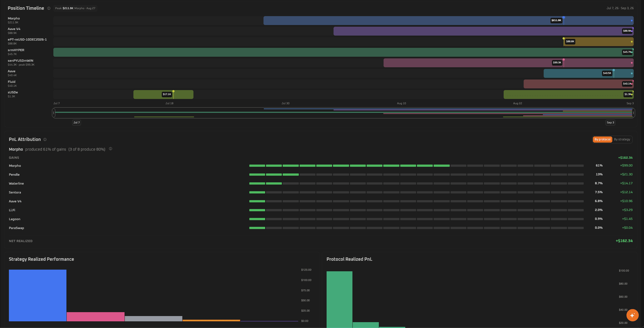Click the Li.Fi gains row name
The height and width of the screenshot is (328, 644).
point(12,210)
